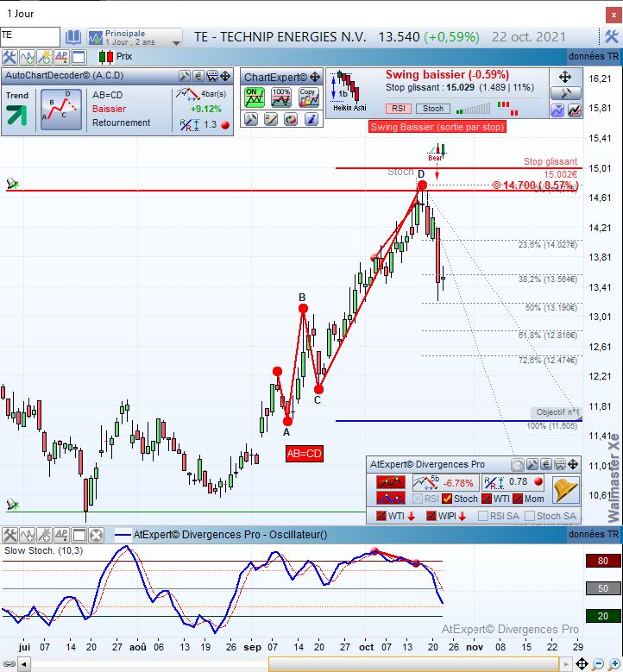Click the Stoch button in swing panel
Viewport: 623px width, 672px height.
point(433,109)
